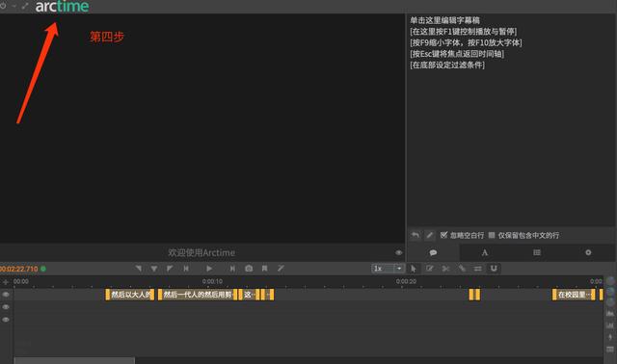Click the green status dot beside timecode
Screen dimensions: 617x364
(x=43, y=269)
